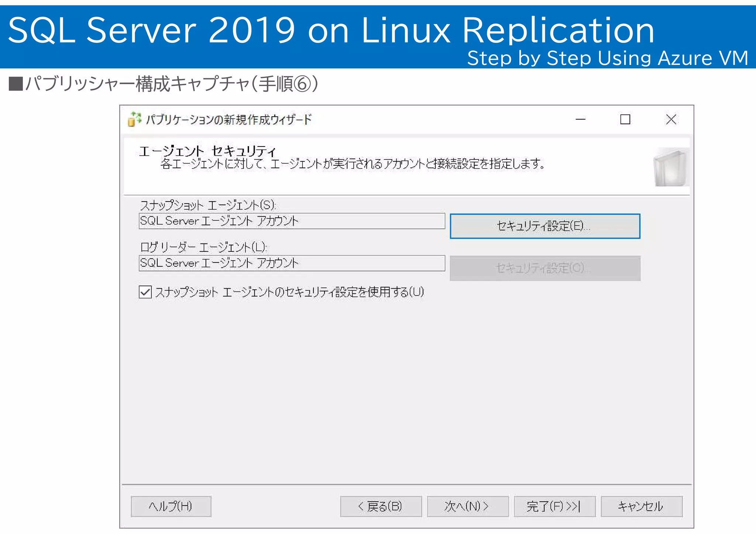This screenshot has width=756, height=534.
Task: Close the wizard window
Action: [x=671, y=119]
